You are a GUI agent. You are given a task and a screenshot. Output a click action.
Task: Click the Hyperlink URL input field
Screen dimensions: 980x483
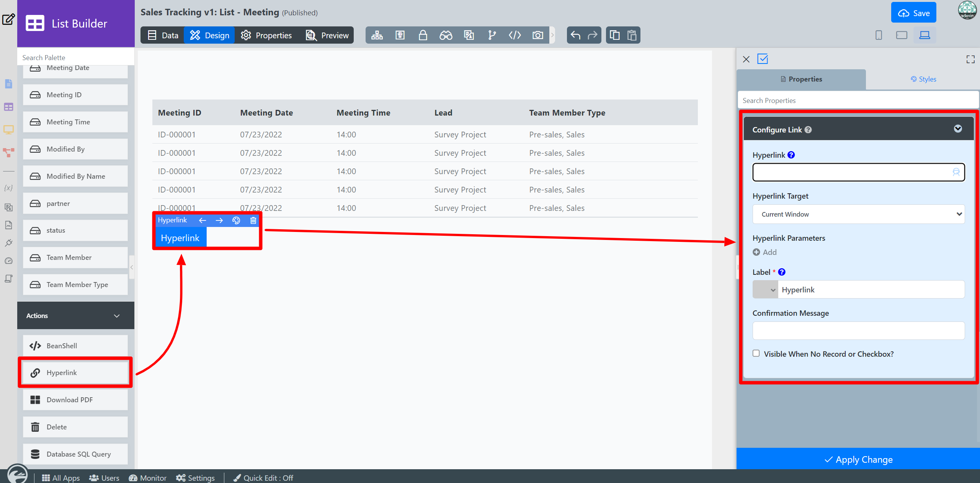point(852,172)
